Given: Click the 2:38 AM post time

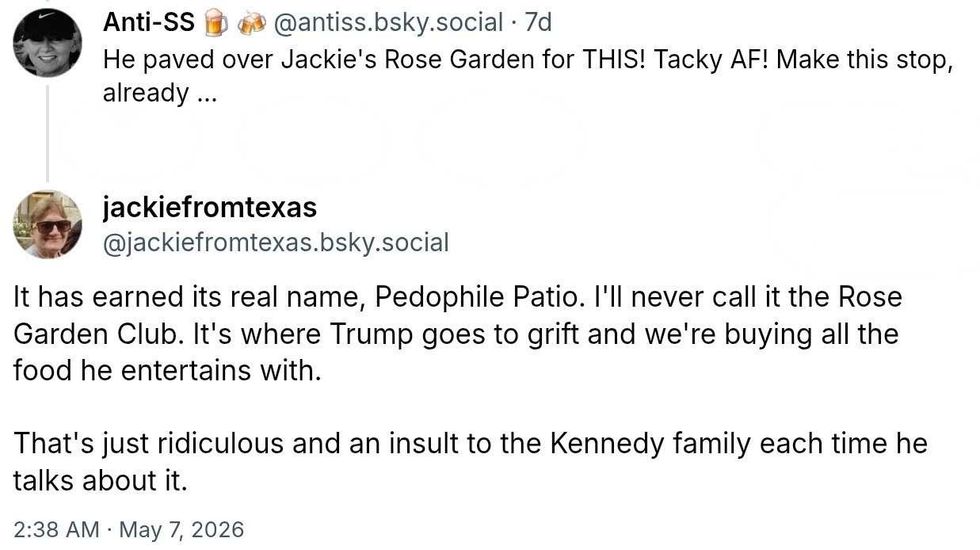Looking at the screenshot, I should tap(56, 529).
